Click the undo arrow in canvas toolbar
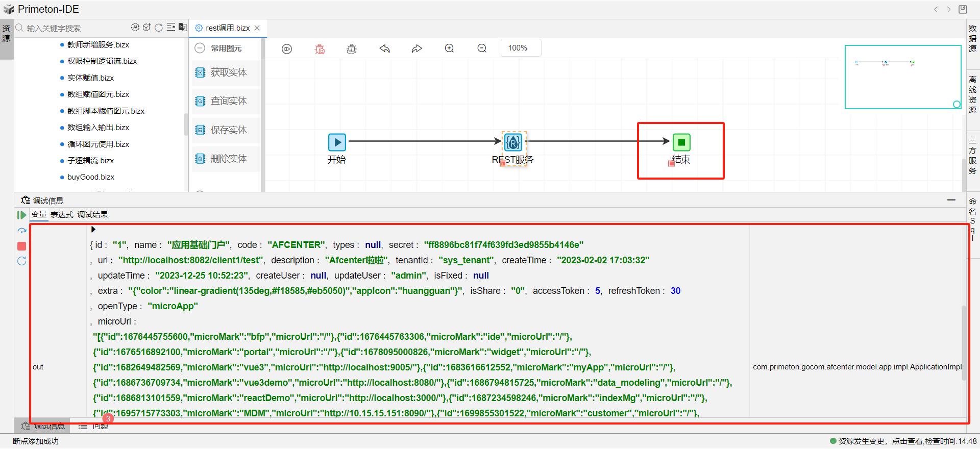The width and height of the screenshot is (980, 449). pyautogui.click(x=384, y=48)
